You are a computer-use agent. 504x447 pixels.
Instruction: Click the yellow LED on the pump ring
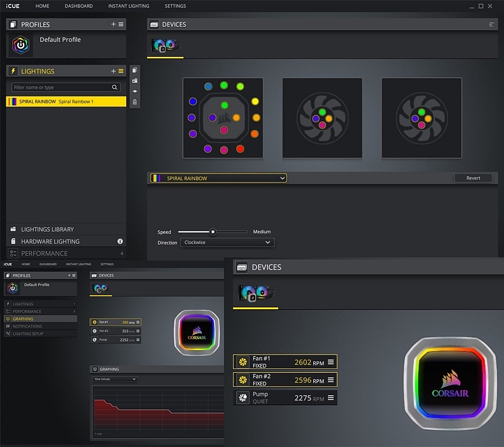[255, 102]
